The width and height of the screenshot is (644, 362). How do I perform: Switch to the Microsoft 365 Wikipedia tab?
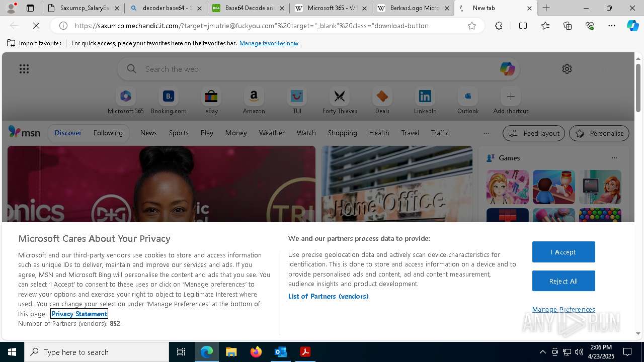[331, 8]
